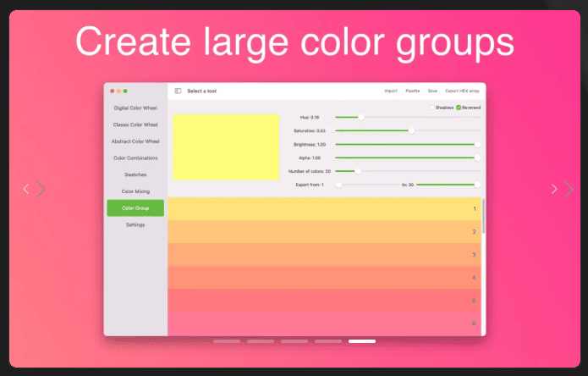The image size is (588, 376).
Task: Jump to fourth carousel page indicator
Action: point(328,341)
